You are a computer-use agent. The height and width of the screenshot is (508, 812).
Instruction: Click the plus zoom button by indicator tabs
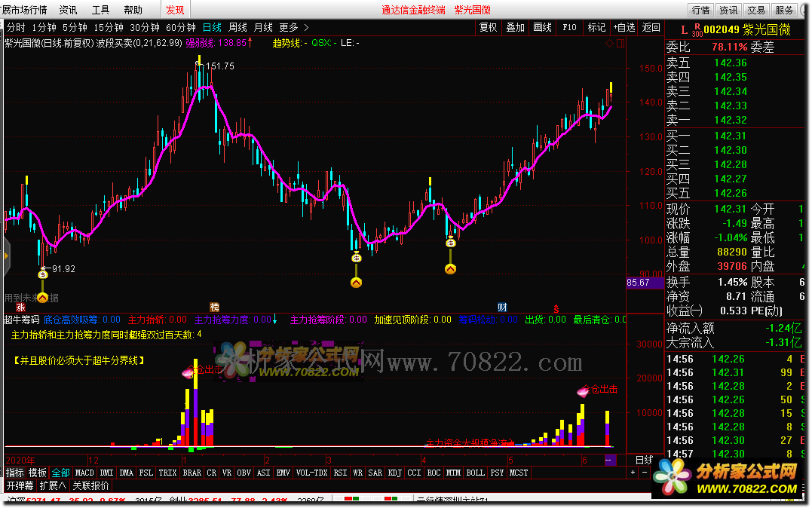[x=633, y=473]
